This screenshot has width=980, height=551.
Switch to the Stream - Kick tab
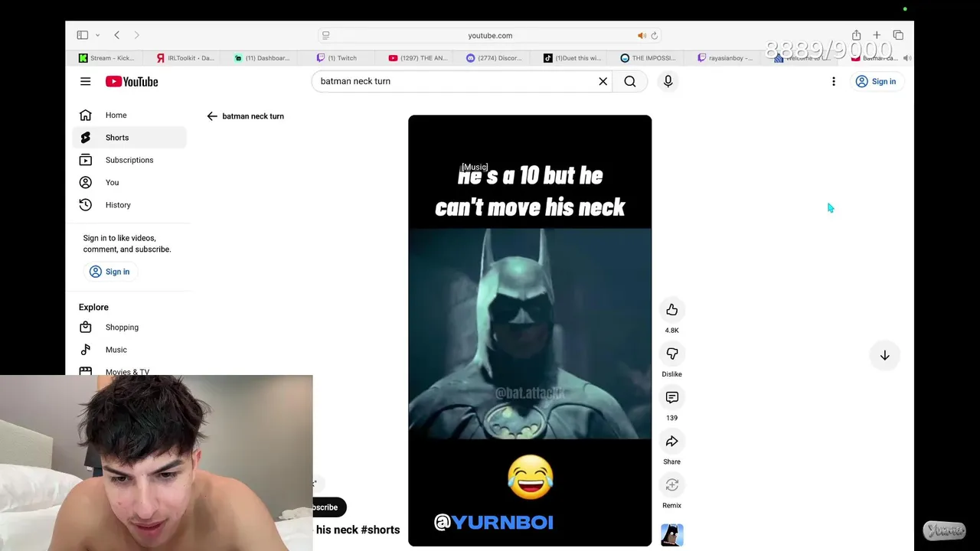coord(107,58)
